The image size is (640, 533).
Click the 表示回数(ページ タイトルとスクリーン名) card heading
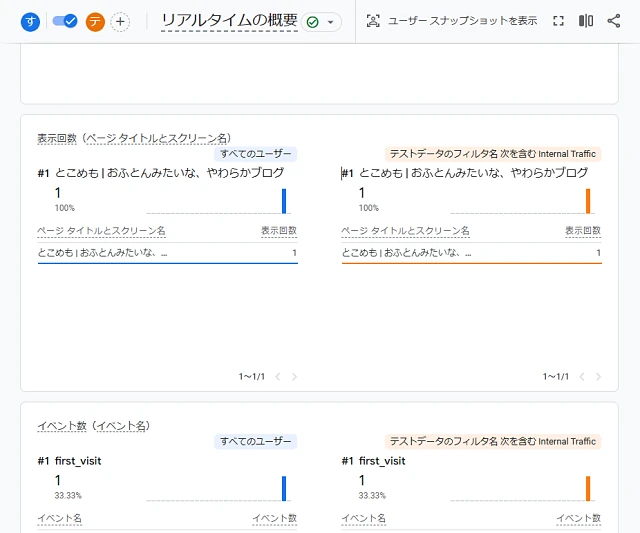134,138
